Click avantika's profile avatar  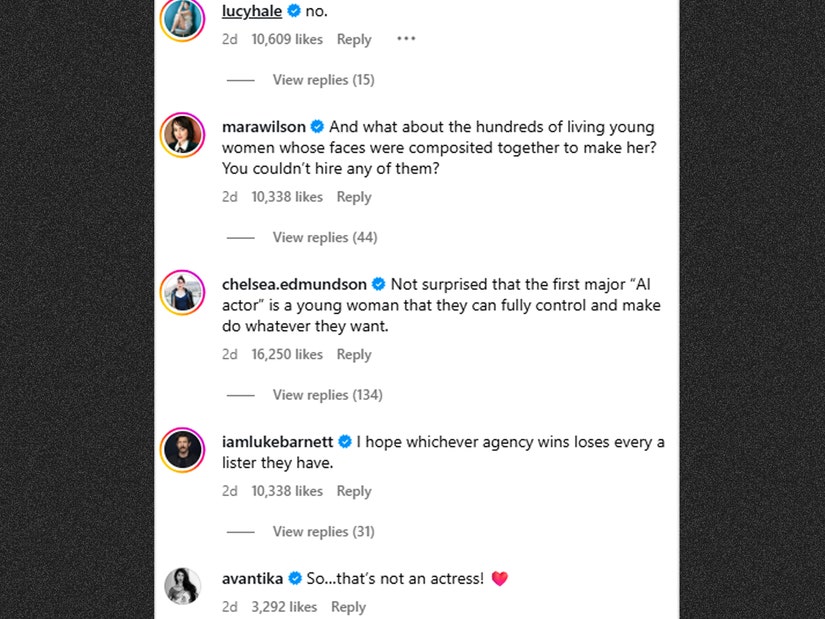182,586
